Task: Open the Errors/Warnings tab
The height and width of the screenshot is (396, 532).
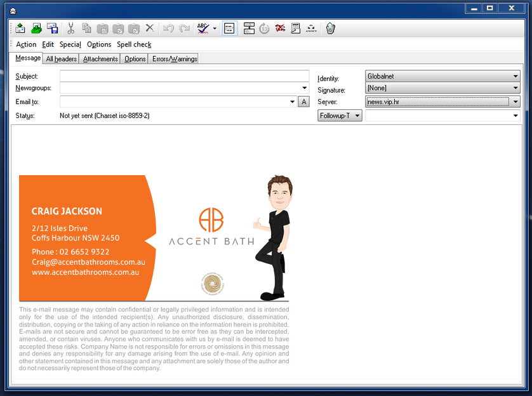Action: click(175, 59)
